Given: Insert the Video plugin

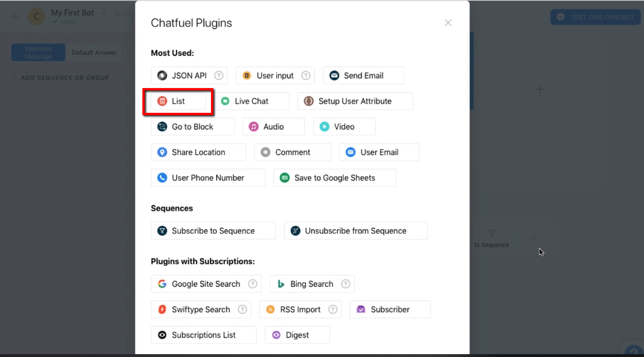Looking at the screenshot, I should point(344,126).
